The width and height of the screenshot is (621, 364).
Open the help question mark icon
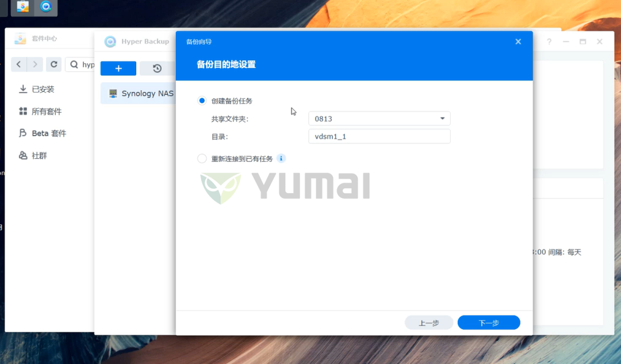coord(550,41)
